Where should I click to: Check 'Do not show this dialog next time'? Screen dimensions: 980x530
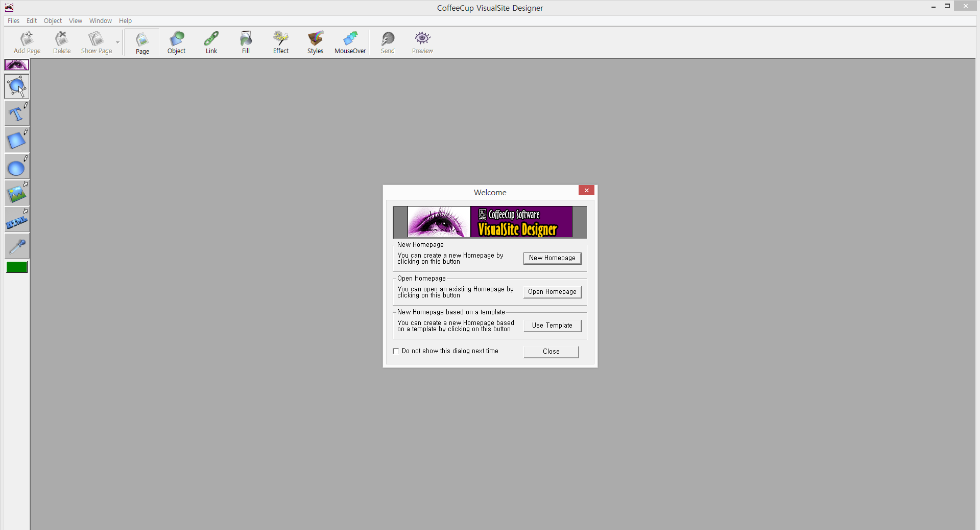[396, 351]
